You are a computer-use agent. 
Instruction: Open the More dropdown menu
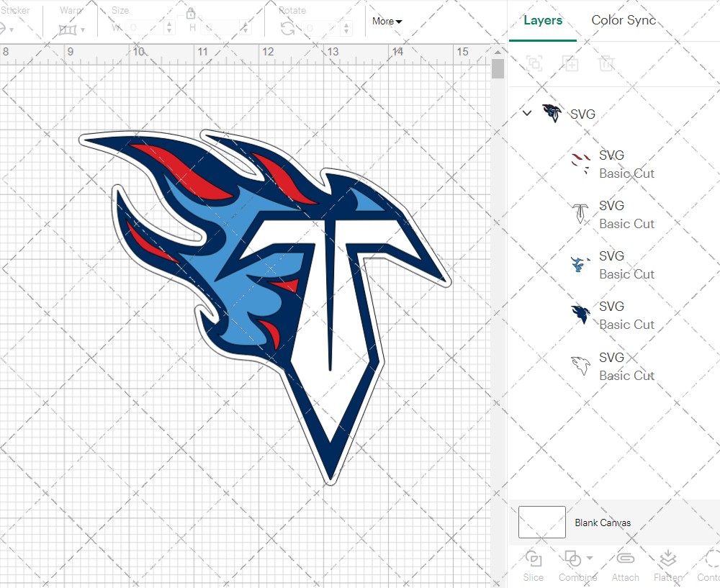(387, 21)
